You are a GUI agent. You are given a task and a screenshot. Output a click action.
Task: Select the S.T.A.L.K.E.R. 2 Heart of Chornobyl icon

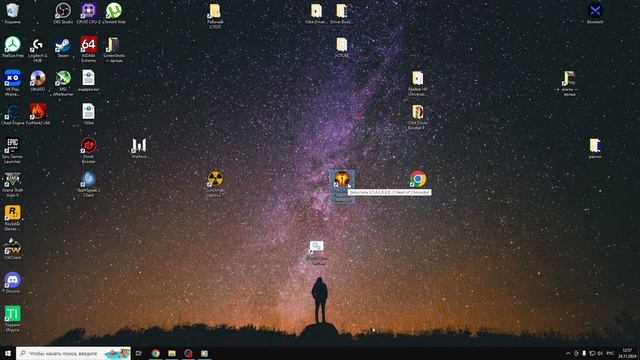click(x=342, y=186)
